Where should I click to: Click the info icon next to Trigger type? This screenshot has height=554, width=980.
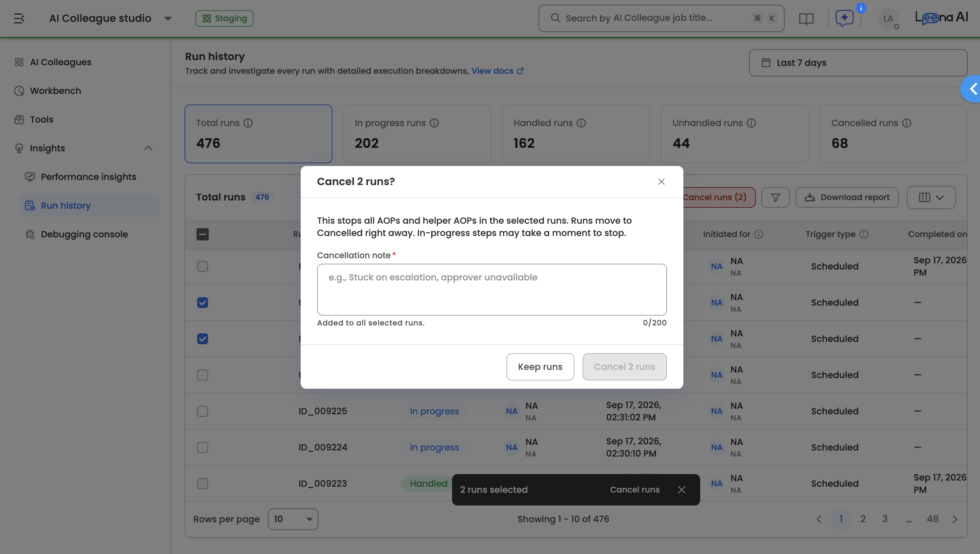864,234
